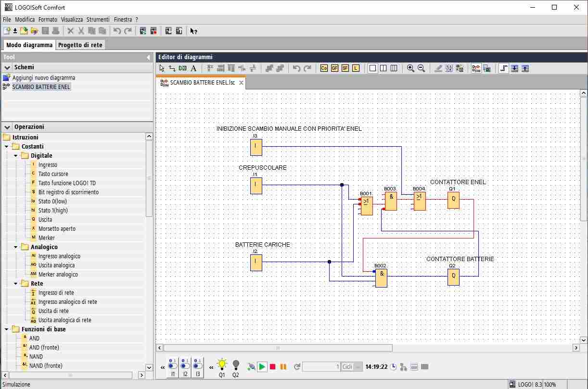Transfer program from PC to LOGO!
This screenshot has height=389, width=588.
168,31
